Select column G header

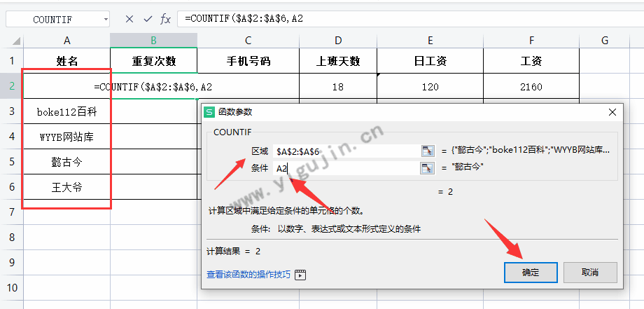click(605, 40)
